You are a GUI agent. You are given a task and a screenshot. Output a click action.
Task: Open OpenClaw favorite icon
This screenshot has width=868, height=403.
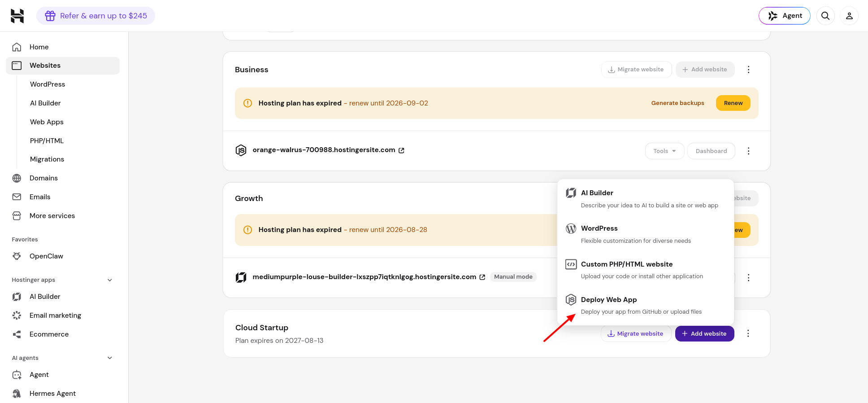[17, 256]
